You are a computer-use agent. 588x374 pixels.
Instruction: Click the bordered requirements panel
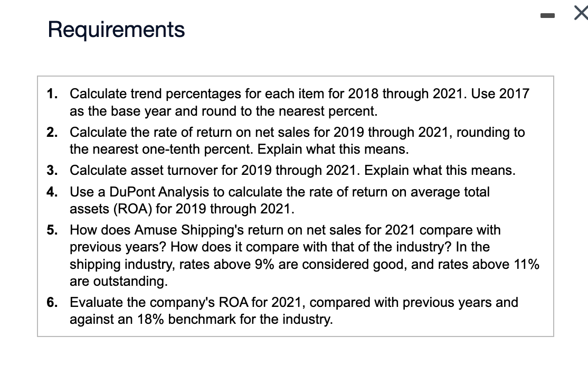296,206
